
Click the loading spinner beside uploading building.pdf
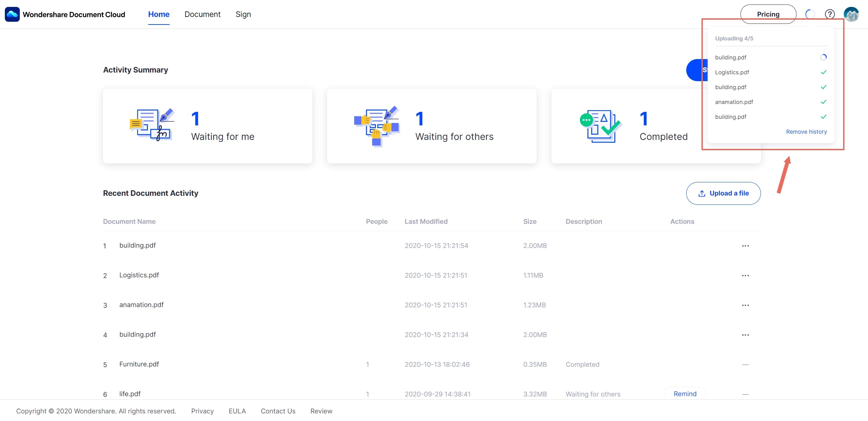tap(823, 57)
